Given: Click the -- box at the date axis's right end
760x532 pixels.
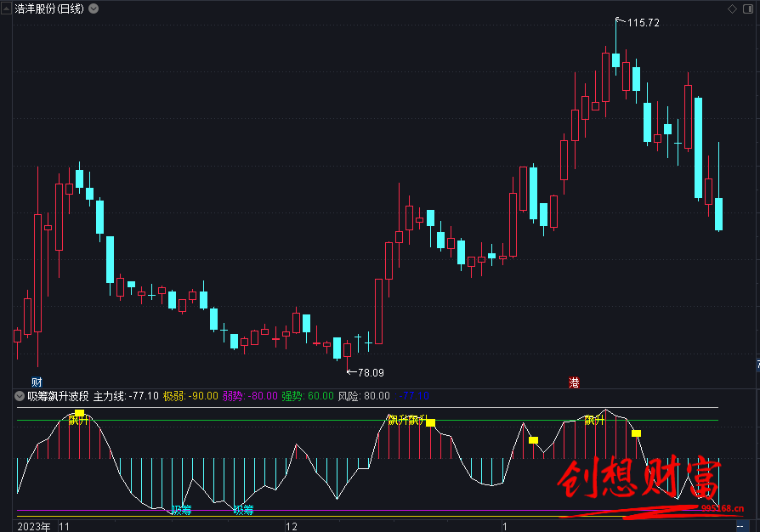Looking at the screenshot, I should (x=742, y=526).
